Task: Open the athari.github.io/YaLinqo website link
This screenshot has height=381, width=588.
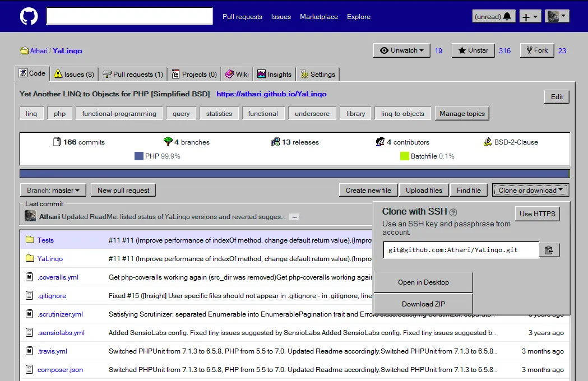Action: coord(271,94)
